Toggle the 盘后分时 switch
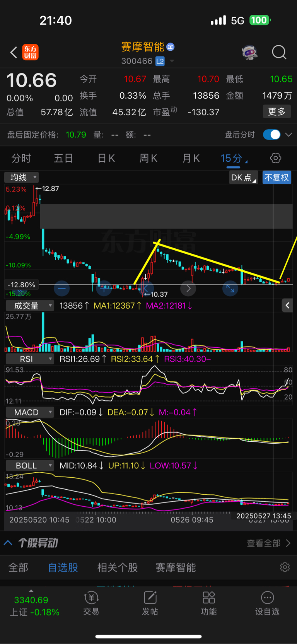 click(271, 135)
